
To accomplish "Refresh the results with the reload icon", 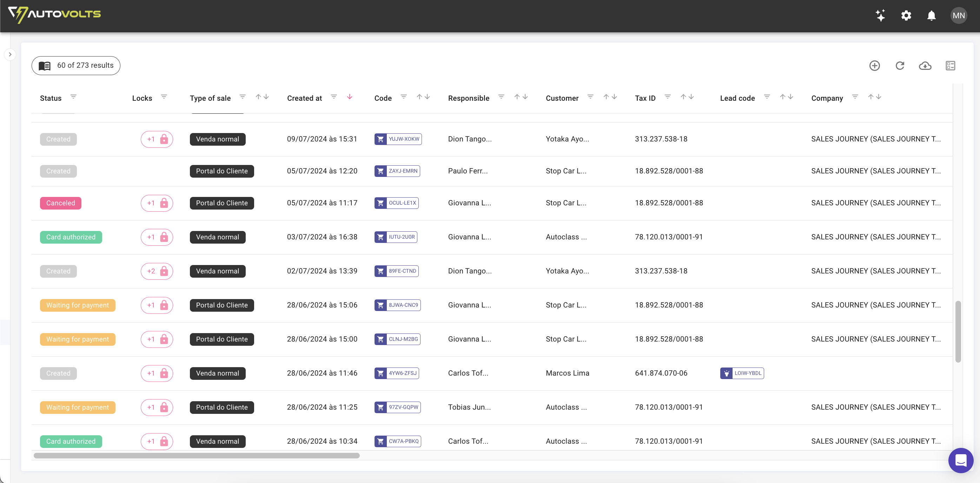I will click(900, 65).
